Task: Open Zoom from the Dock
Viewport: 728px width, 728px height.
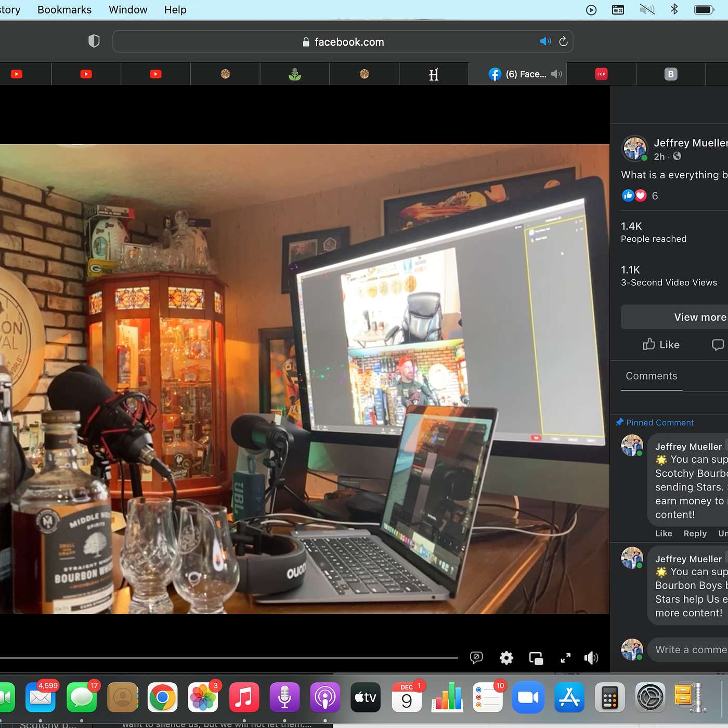Action: (x=528, y=697)
